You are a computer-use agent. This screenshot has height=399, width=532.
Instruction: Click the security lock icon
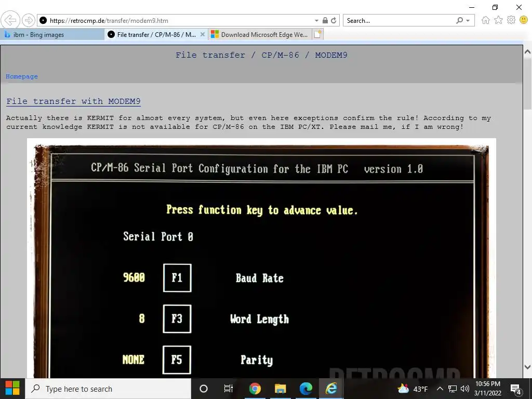[x=325, y=20]
